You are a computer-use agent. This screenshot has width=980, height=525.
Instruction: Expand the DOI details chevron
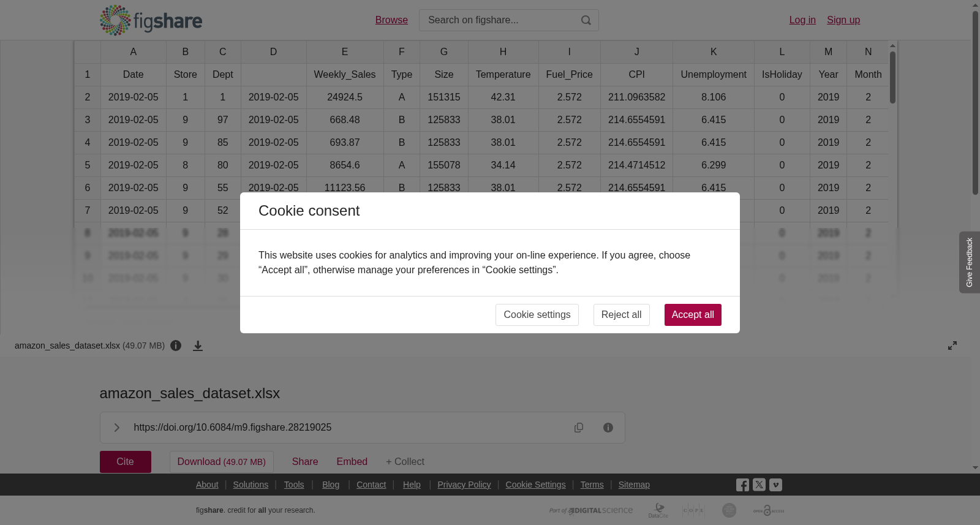point(116,428)
